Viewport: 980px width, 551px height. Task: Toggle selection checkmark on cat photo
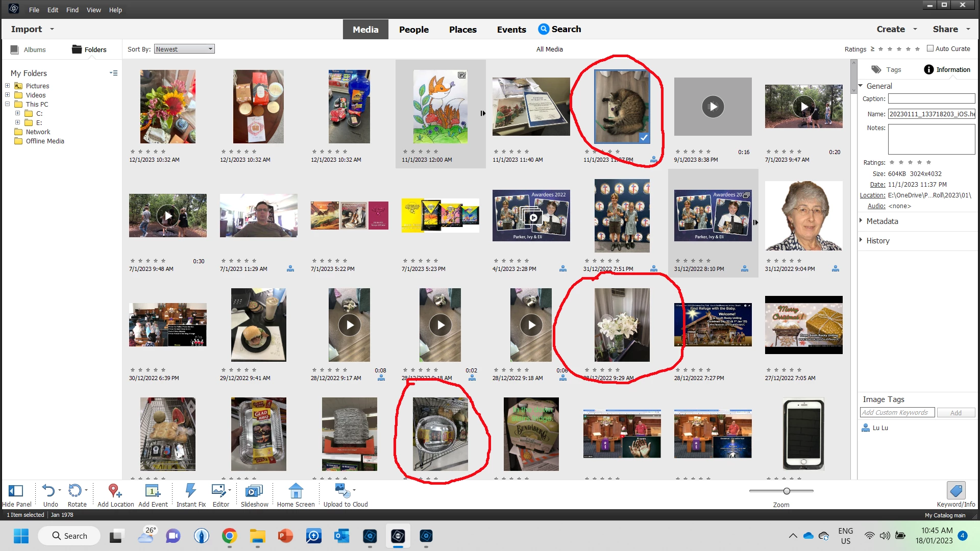[644, 138]
